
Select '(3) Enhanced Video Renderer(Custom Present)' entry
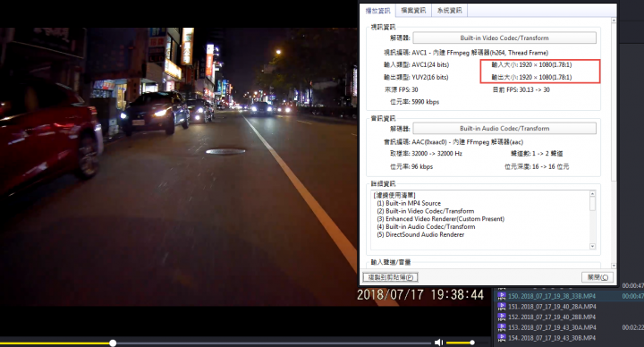(x=441, y=219)
